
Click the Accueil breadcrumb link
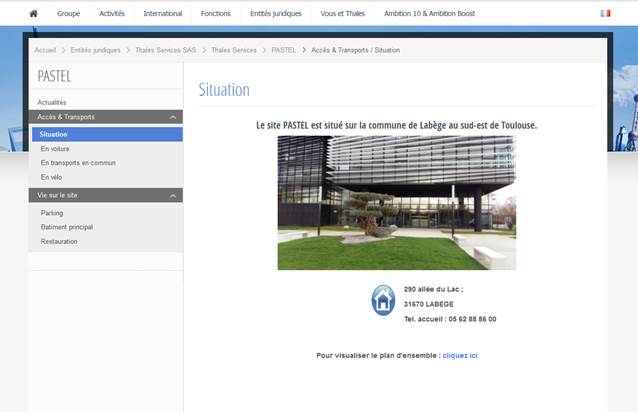pyautogui.click(x=45, y=49)
